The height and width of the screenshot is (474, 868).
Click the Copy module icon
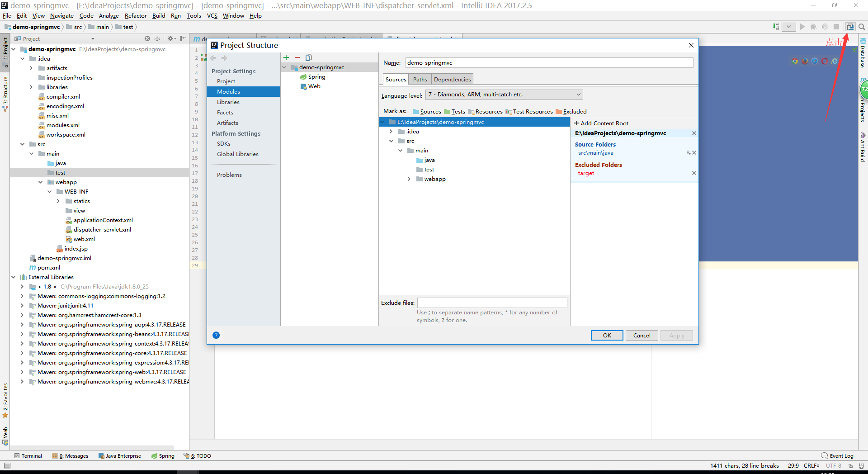pos(309,57)
